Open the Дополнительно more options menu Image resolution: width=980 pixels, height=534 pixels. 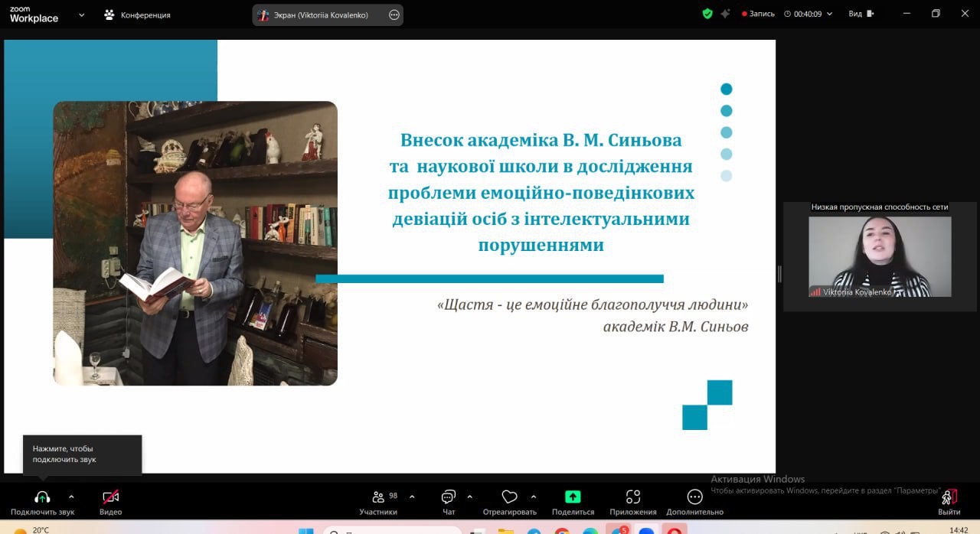tap(694, 502)
